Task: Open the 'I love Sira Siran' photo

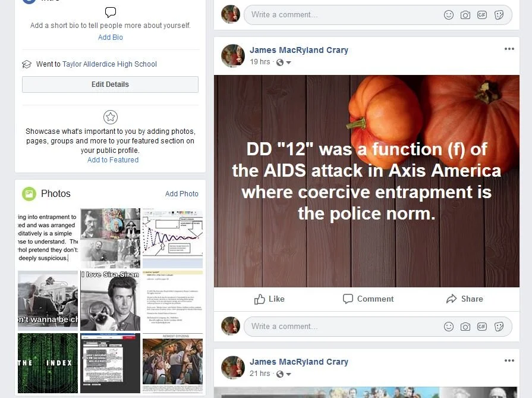Action: click(111, 300)
